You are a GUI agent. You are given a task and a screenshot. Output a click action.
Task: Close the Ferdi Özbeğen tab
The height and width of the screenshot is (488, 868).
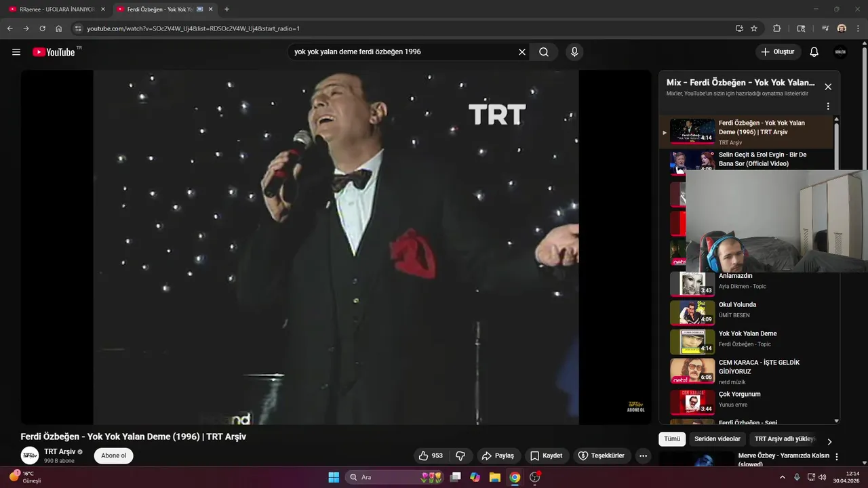coord(210,9)
